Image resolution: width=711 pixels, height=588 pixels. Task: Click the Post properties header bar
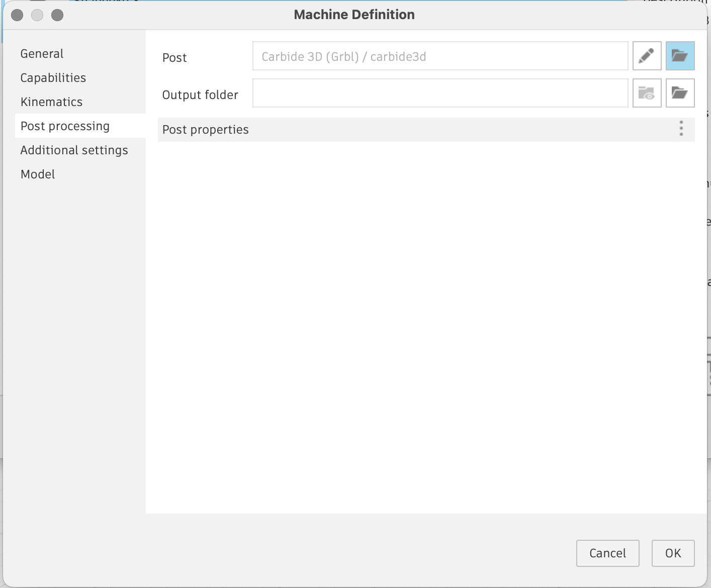(x=426, y=130)
